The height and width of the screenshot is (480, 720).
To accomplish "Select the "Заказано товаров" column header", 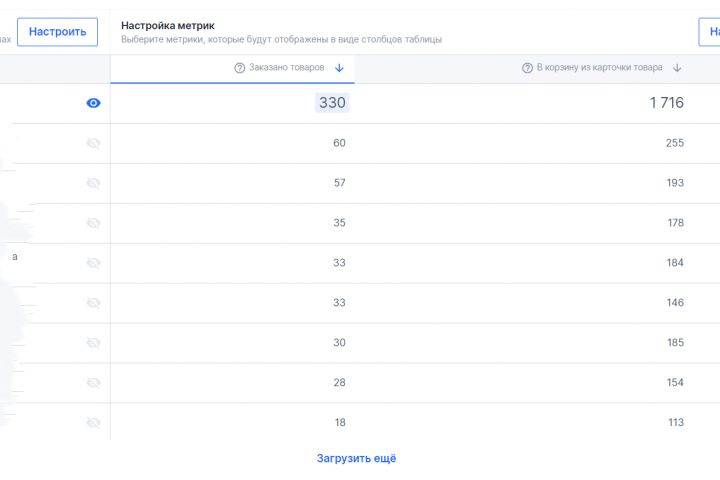I will [x=280, y=68].
